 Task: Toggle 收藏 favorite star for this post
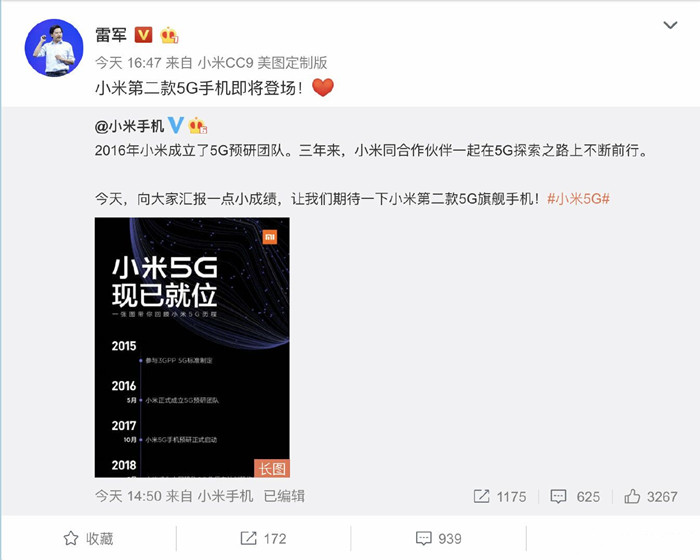click(88, 539)
